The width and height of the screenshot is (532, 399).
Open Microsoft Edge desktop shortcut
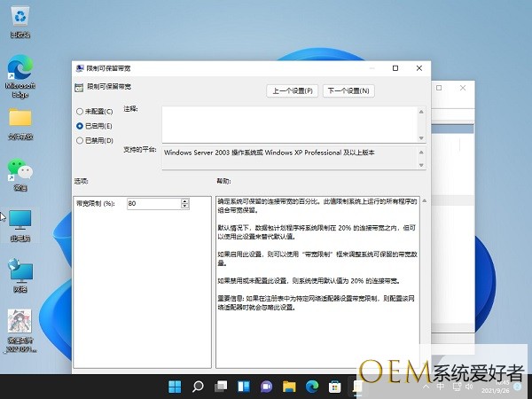coord(20,69)
